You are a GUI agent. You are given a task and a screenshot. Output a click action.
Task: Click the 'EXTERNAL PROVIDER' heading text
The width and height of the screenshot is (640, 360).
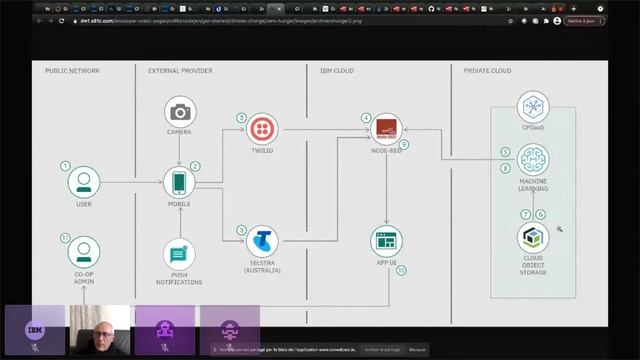[180, 71]
